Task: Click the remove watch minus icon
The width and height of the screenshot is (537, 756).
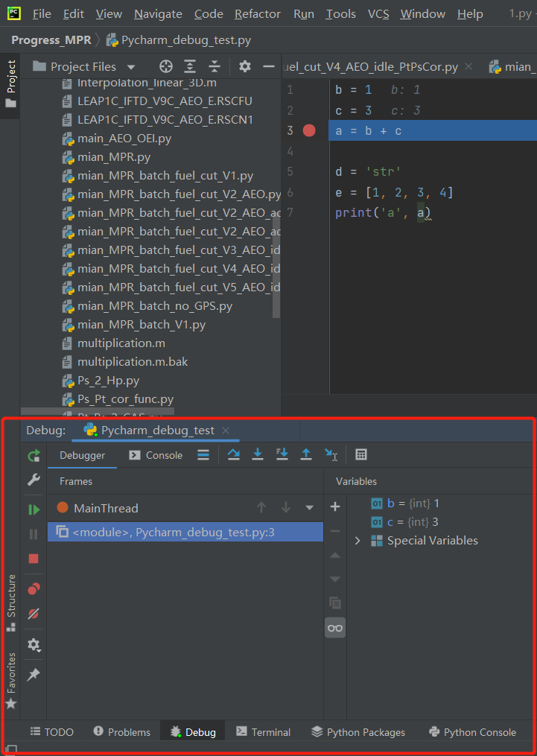Action: (x=335, y=531)
